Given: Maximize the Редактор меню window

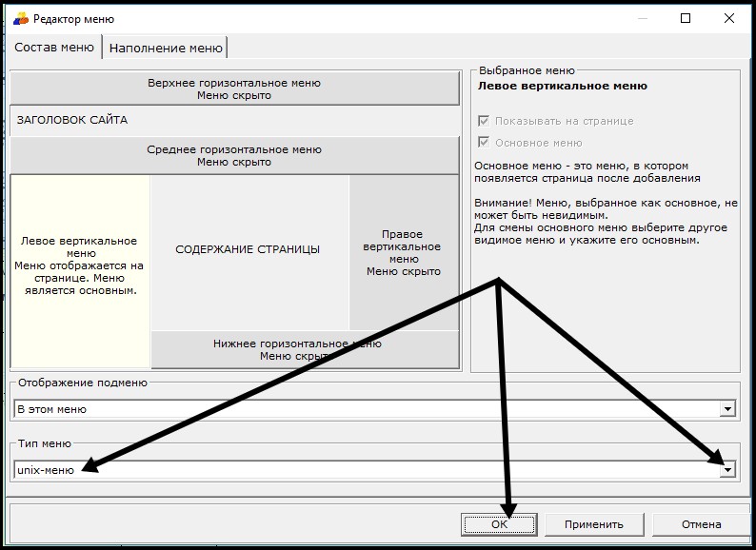Looking at the screenshot, I should [686, 18].
